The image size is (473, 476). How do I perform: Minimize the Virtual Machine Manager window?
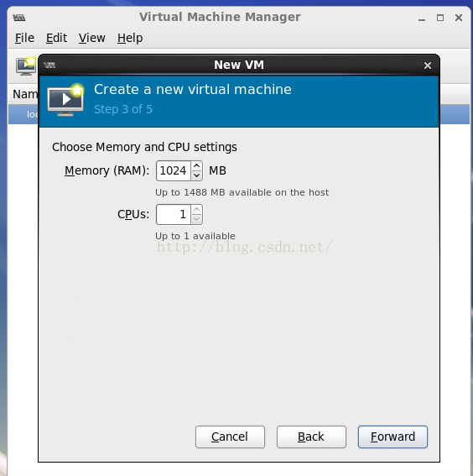[x=422, y=18]
